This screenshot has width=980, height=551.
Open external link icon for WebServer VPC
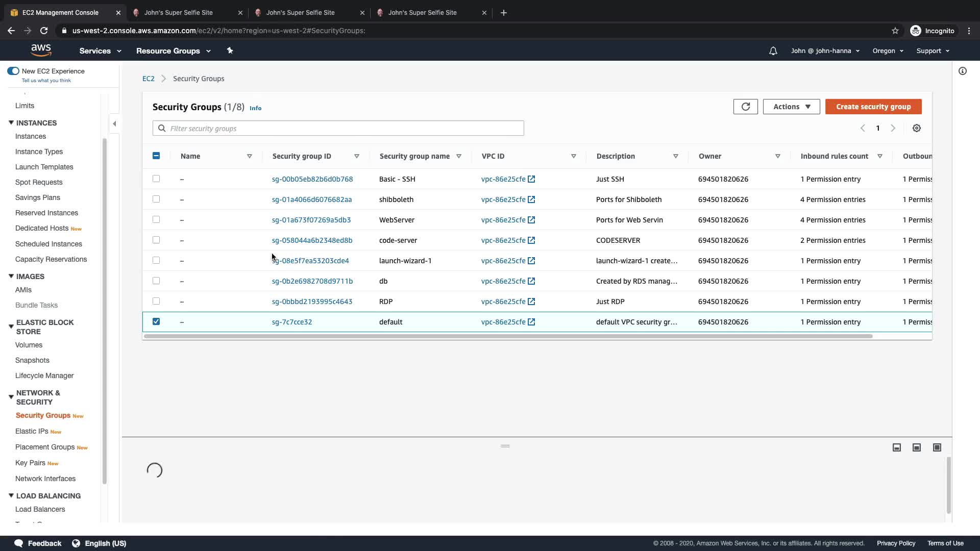coord(531,220)
